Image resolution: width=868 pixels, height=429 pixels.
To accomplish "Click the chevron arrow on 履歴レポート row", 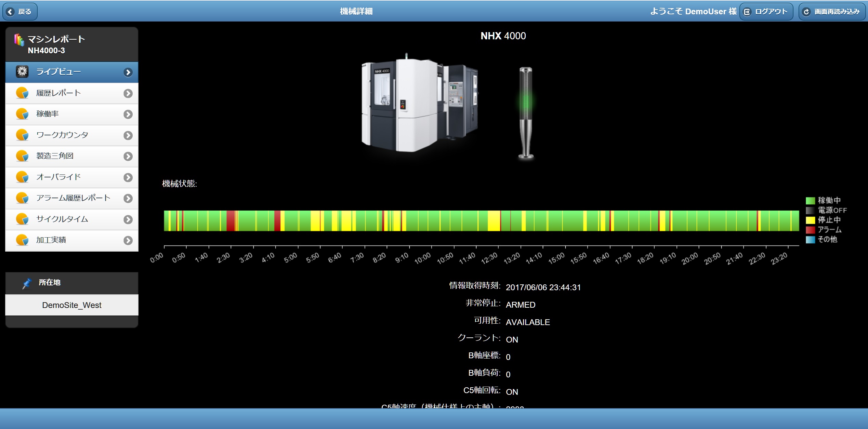I will point(128,93).
